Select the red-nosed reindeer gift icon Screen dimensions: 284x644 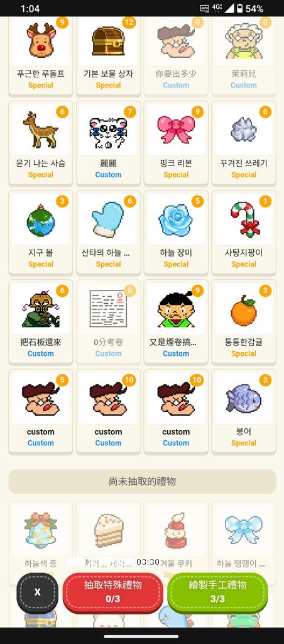[x=41, y=40]
